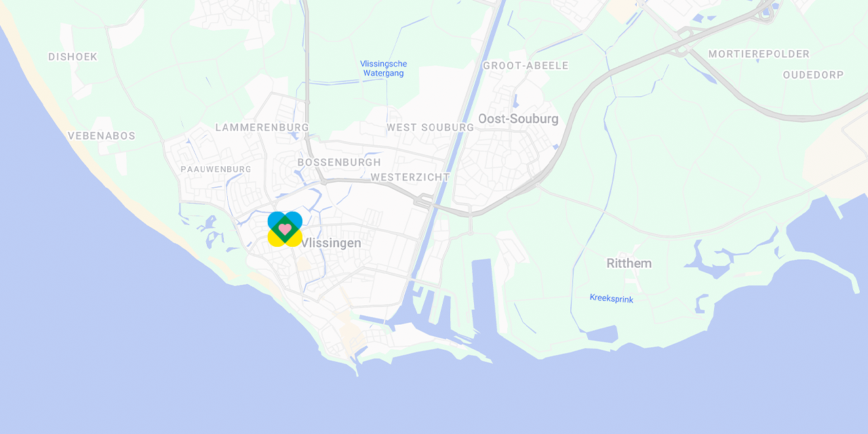The height and width of the screenshot is (434, 868).
Task: Select the MORTIEREPOLDER area label
Action: point(759,54)
